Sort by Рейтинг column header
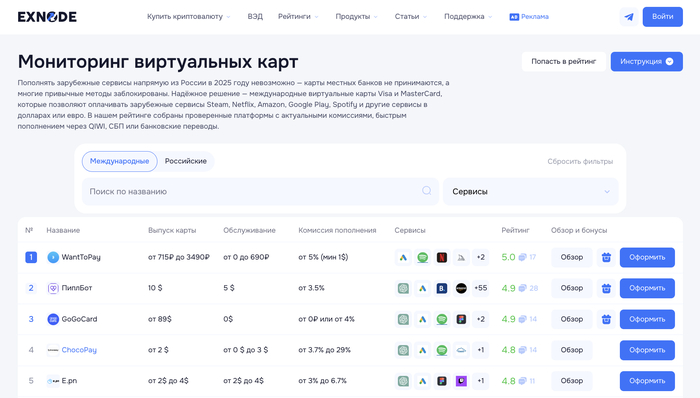 [515, 230]
